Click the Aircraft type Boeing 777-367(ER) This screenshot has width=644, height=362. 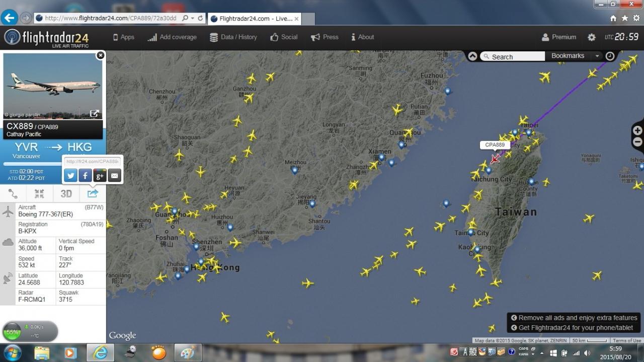click(45, 214)
